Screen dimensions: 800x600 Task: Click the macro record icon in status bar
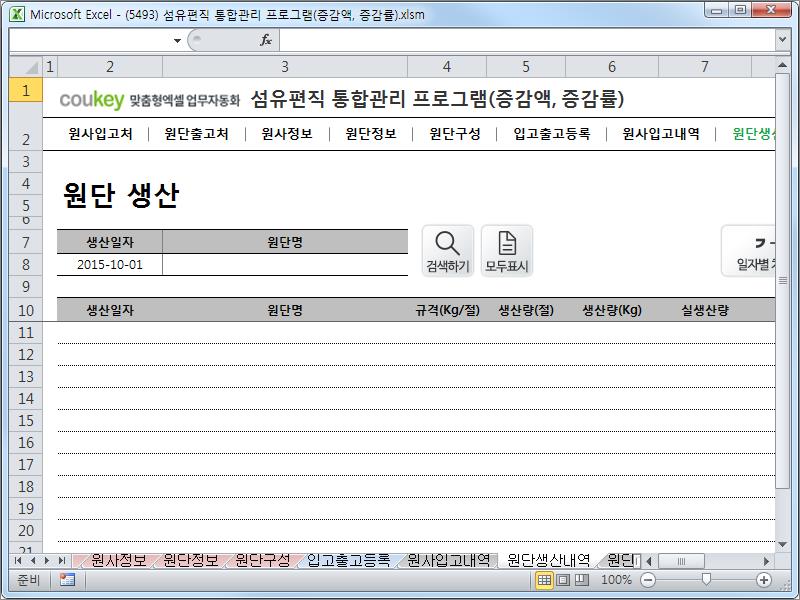click(67, 580)
